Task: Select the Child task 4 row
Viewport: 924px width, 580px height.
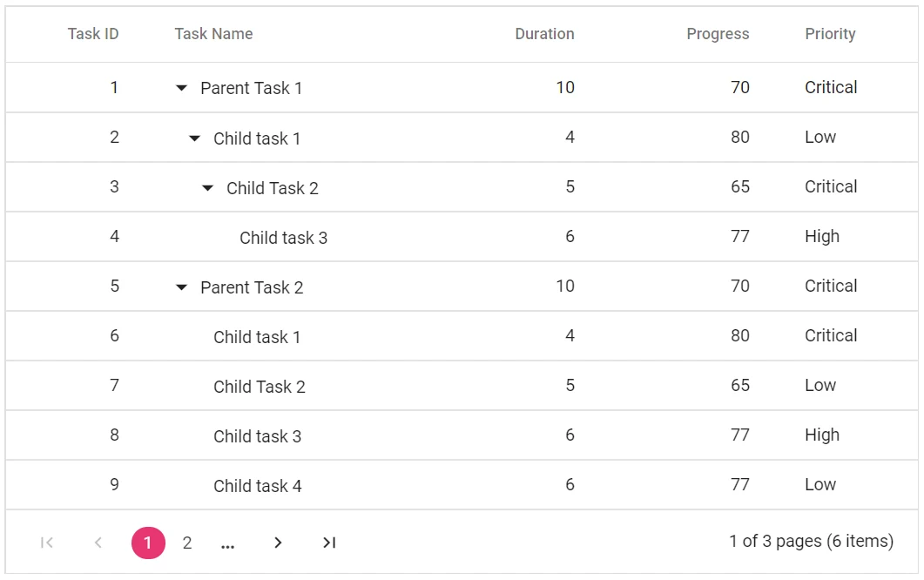Action: click(x=258, y=485)
